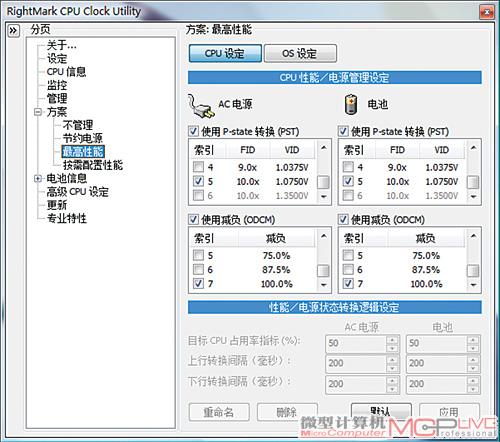500x442 pixels.
Task: Click the battery icon
Action: point(351,104)
